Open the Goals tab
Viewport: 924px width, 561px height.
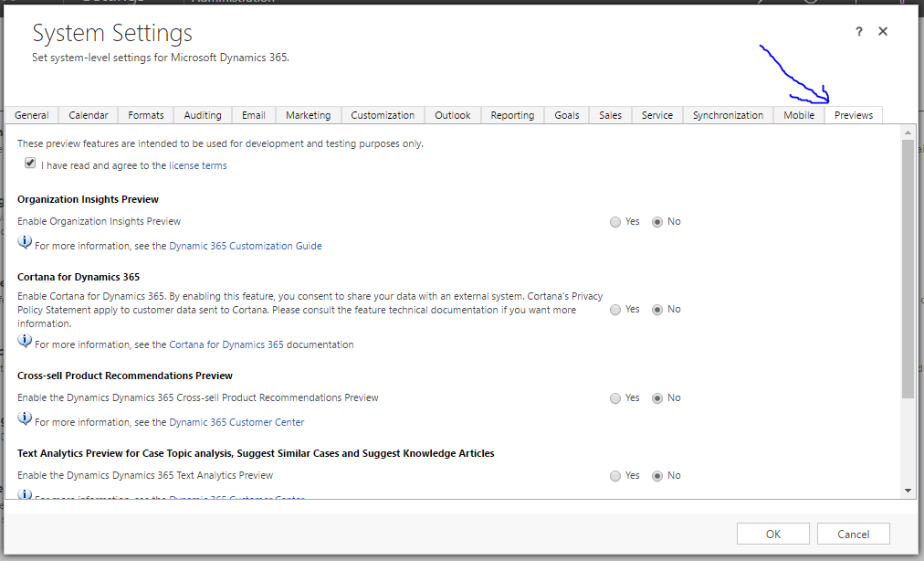[x=567, y=115]
